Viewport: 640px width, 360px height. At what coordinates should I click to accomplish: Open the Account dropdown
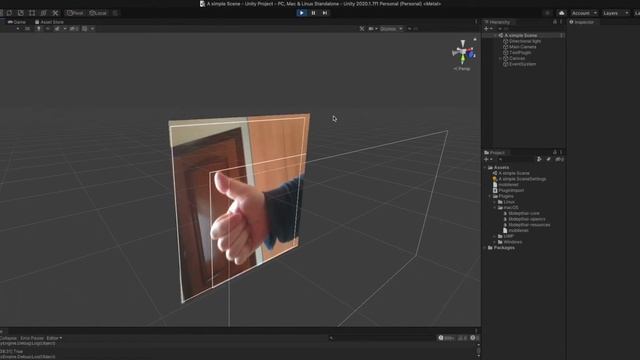(x=584, y=13)
